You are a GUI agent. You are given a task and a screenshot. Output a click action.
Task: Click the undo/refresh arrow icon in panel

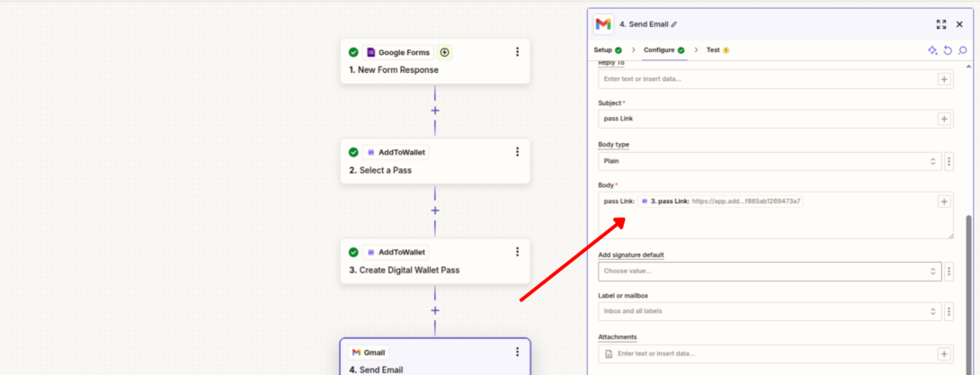click(x=948, y=50)
